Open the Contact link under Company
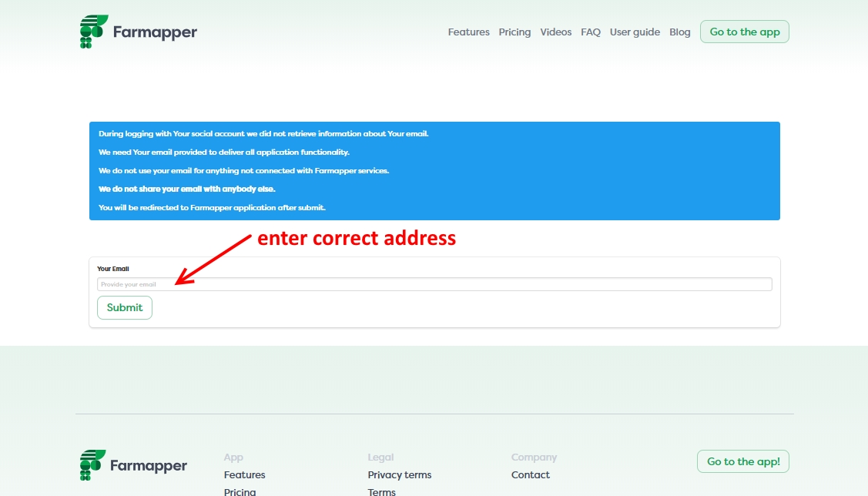The width and height of the screenshot is (868, 496). point(531,474)
